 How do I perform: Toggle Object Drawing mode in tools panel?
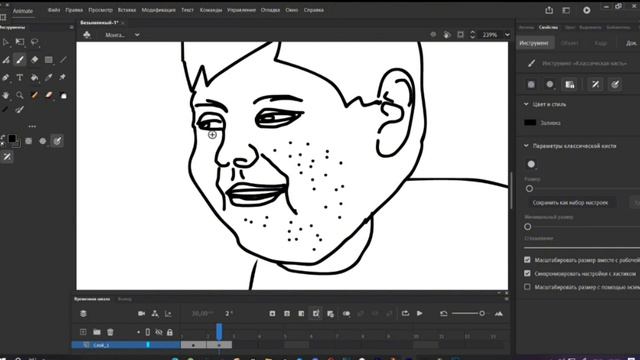click(29, 141)
